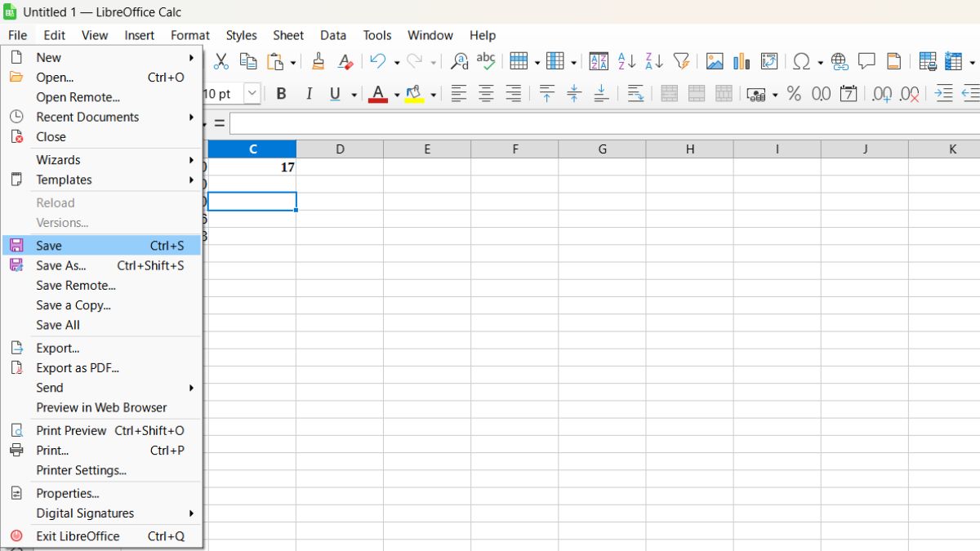This screenshot has width=980, height=551.
Task: Open the Special Character dropdown arrow
Action: pos(821,62)
